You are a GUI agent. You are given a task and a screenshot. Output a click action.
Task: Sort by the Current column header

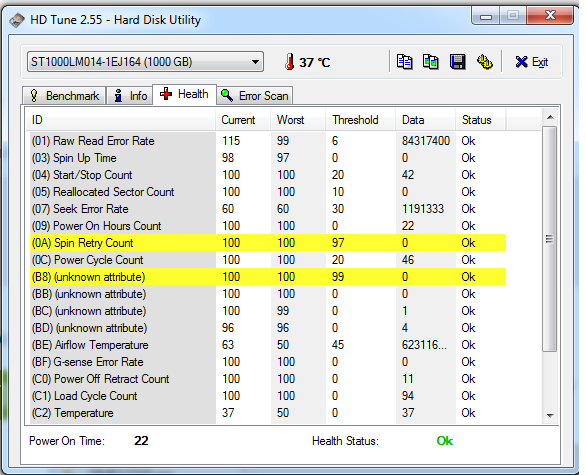tap(243, 120)
